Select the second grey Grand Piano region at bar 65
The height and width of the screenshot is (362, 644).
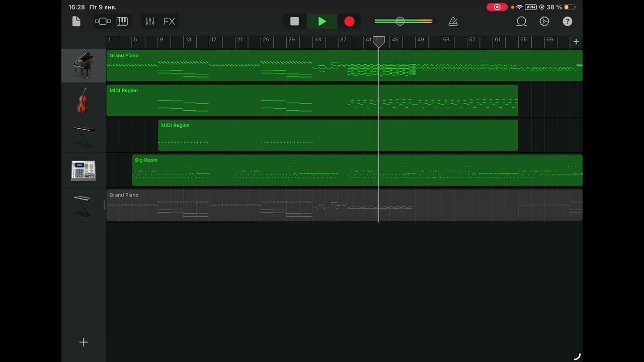point(550,205)
